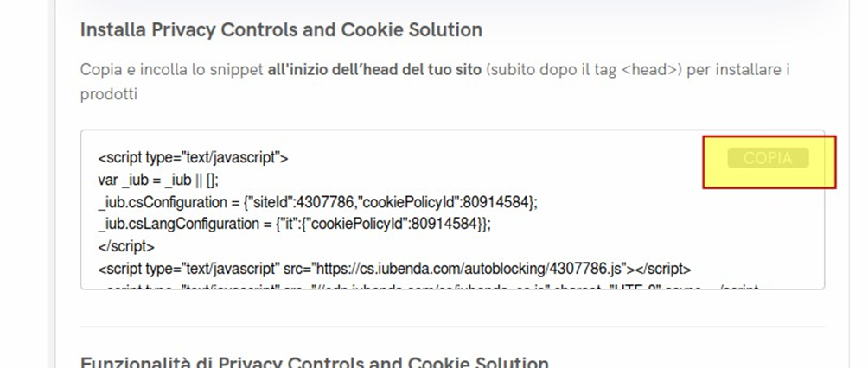Click the opening script tag on the snippet's first line
This screenshot has width=868, height=368.
pos(193,158)
